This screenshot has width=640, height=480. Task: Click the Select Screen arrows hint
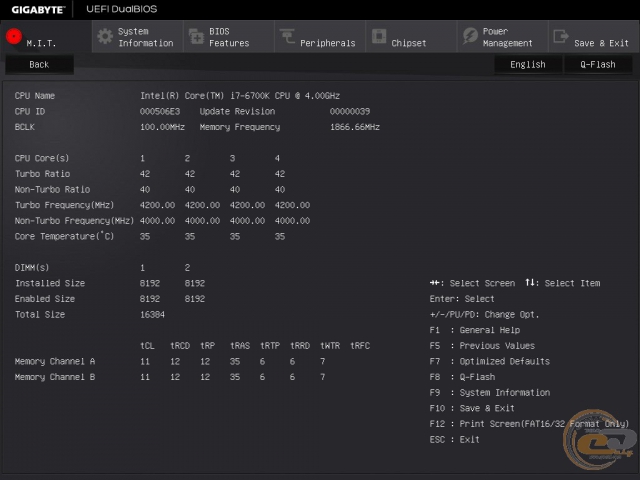tap(472, 283)
